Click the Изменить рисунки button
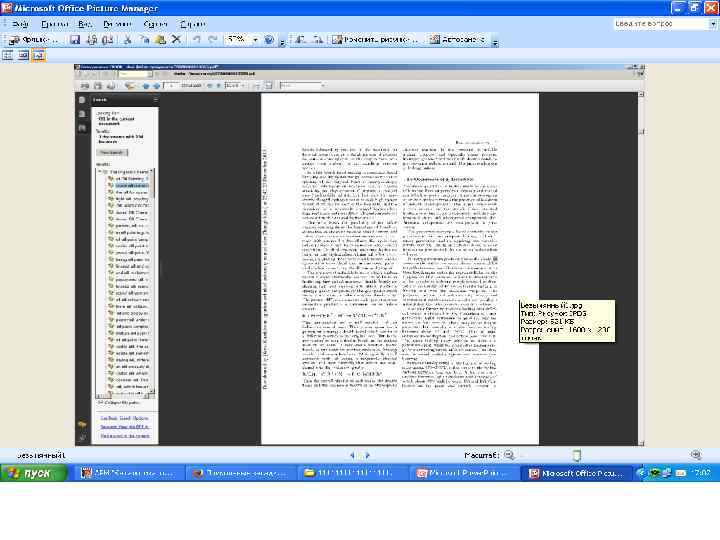The height and width of the screenshot is (540, 720). pyautogui.click(x=375, y=40)
